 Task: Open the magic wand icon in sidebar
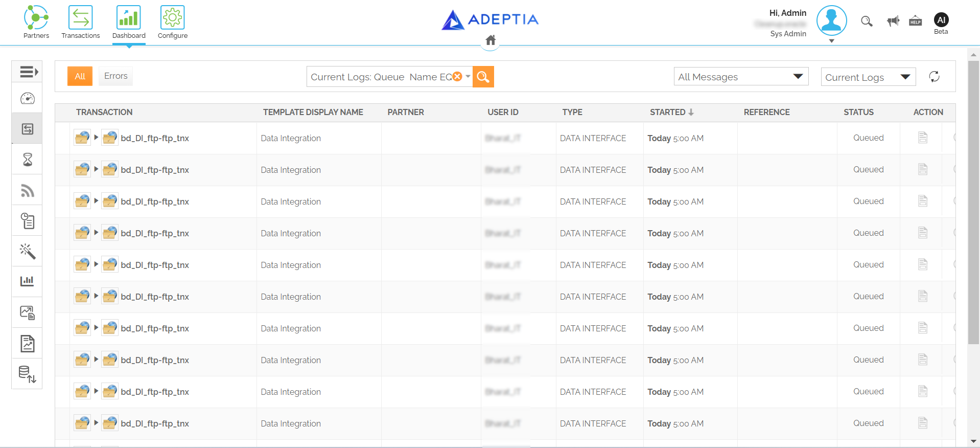tap(28, 251)
